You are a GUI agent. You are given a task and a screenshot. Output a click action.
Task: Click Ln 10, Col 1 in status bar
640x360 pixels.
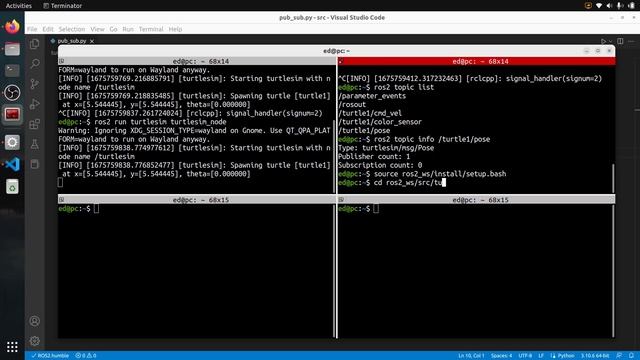pyautogui.click(x=471, y=356)
